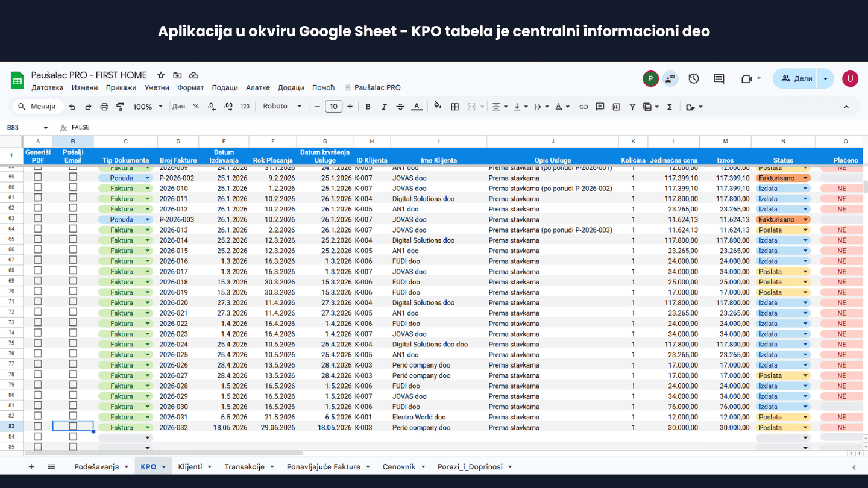The width and height of the screenshot is (868, 488).
Task: Open the fill color bucket
Action: coord(438,106)
